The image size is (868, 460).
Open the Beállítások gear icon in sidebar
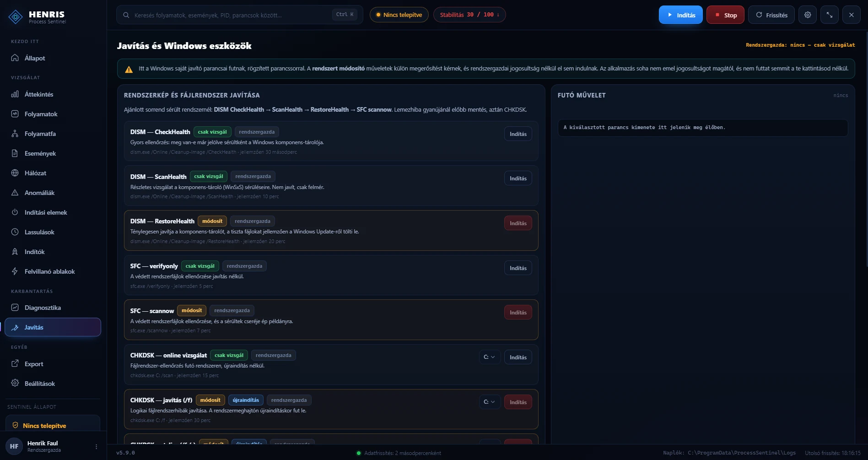pyautogui.click(x=15, y=383)
